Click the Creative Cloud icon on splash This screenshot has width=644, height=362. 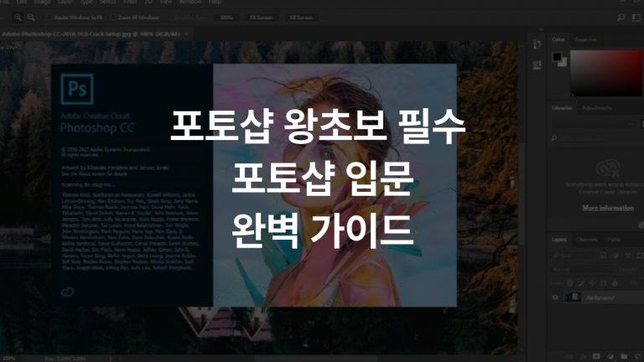67,292
